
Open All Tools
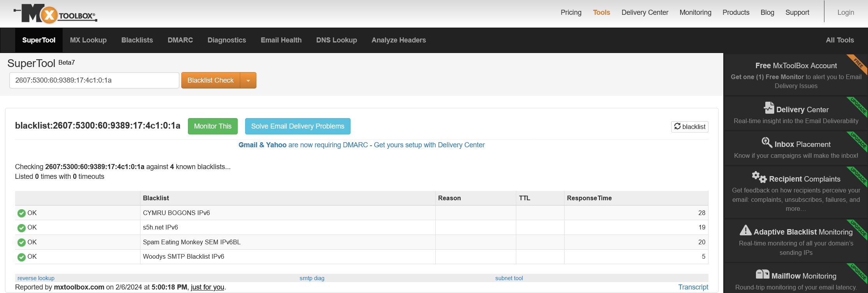[840, 40]
